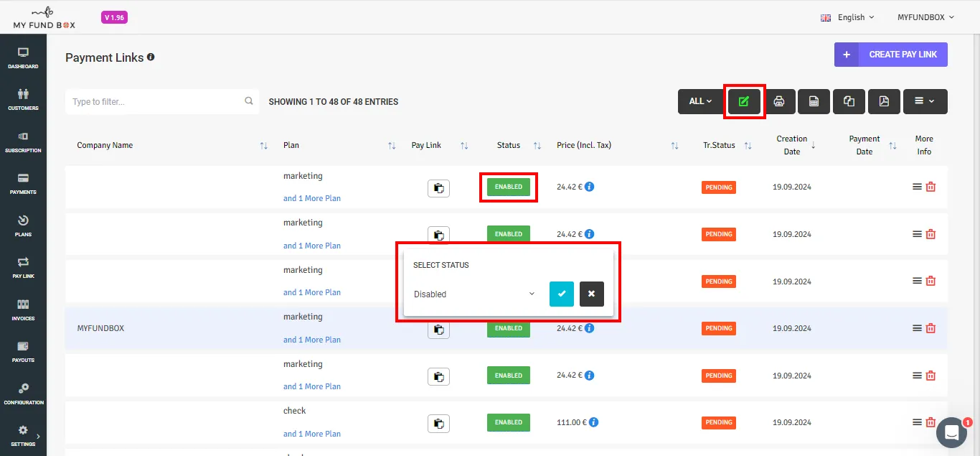The height and width of the screenshot is (456, 980).
Task: Copy pay link in the check plan row
Action: (x=439, y=423)
